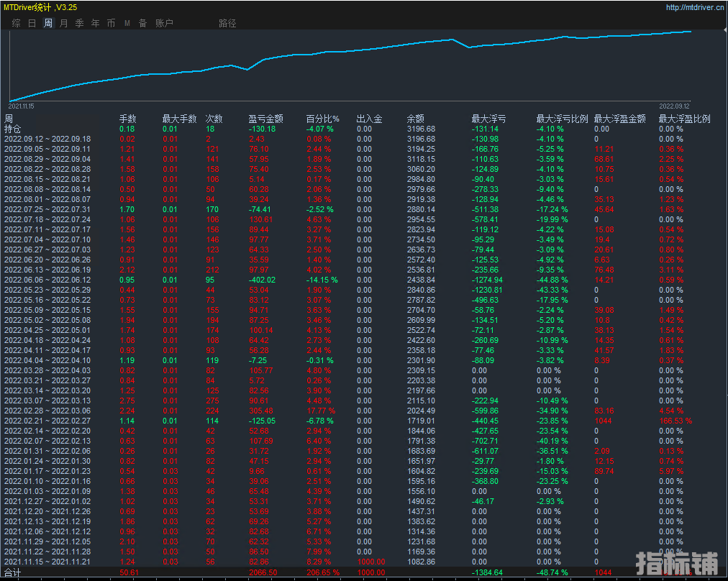Click the 275 trade count cell
728x581 pixels.
pyautogui.click(x=213, y=401)
